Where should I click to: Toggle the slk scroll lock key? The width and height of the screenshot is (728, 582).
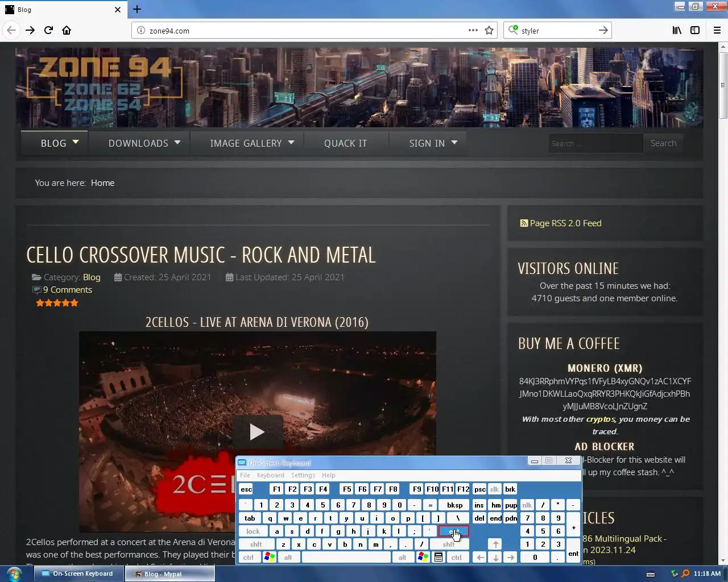(x=495, y=489)
